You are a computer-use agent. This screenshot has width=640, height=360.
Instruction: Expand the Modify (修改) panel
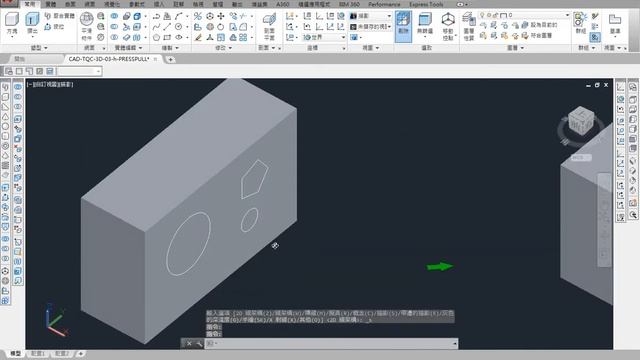[x=223, y=48]
